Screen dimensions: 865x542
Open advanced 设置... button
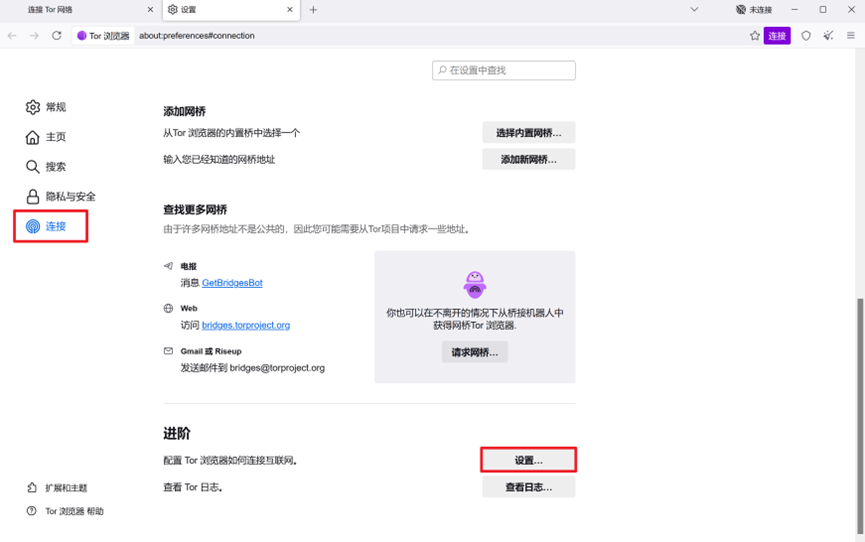528,460
